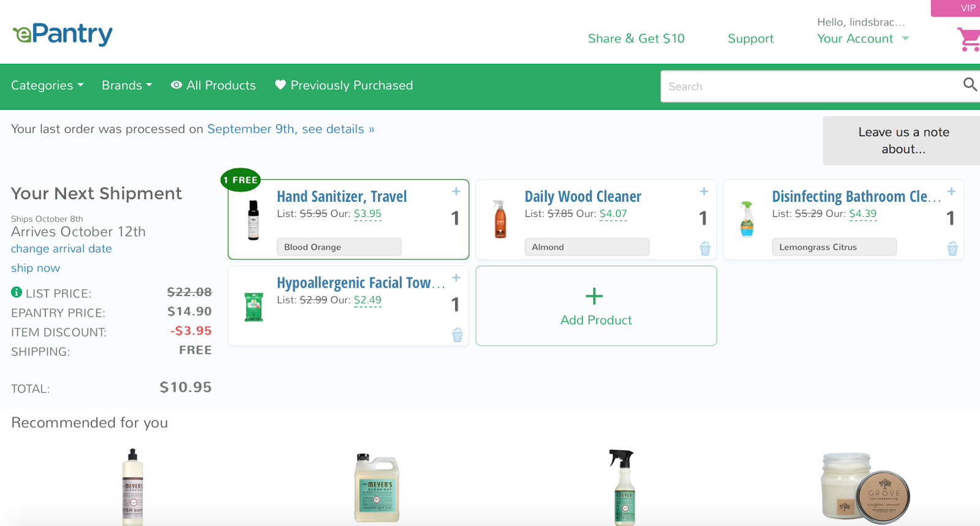Select the Grove candle recommended thumbnail
The height and width of the screenshot is (526, 980).
coord(865,488)
